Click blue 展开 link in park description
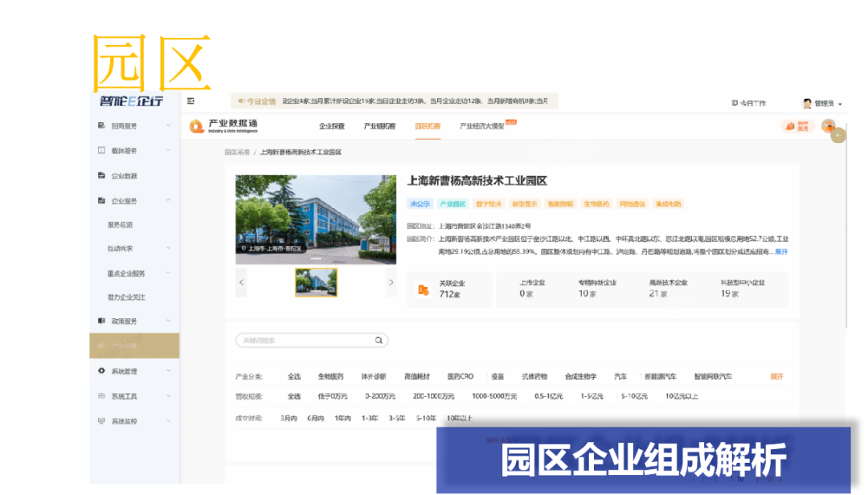Image resolution: width=868 pixels, height=495 pixels. coord(780,252)
